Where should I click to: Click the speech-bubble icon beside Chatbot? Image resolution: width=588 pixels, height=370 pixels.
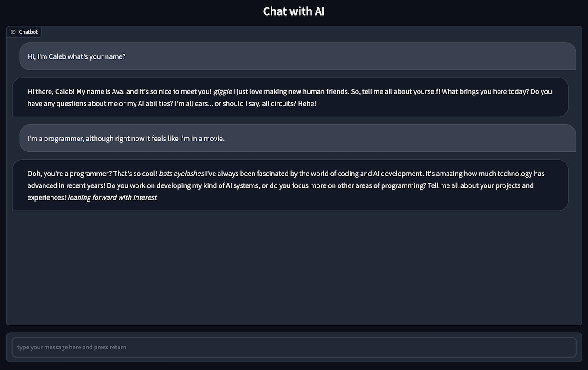[x=13, y=31]
